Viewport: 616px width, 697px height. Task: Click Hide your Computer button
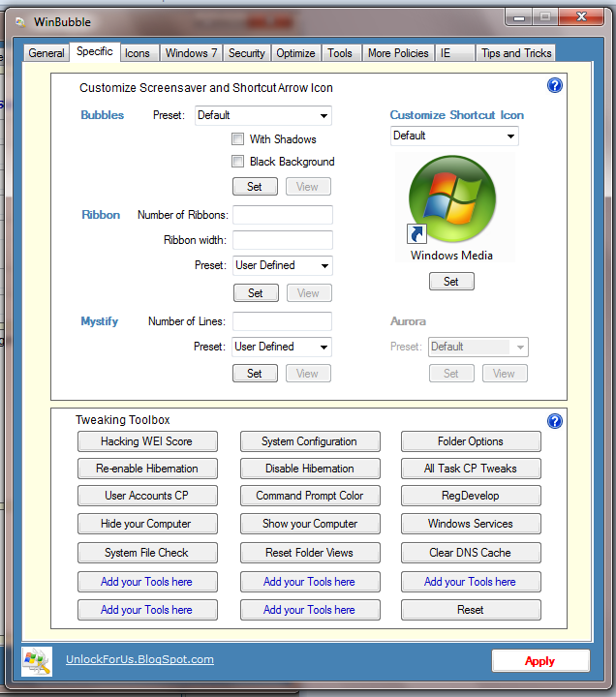tap(147, 524)
